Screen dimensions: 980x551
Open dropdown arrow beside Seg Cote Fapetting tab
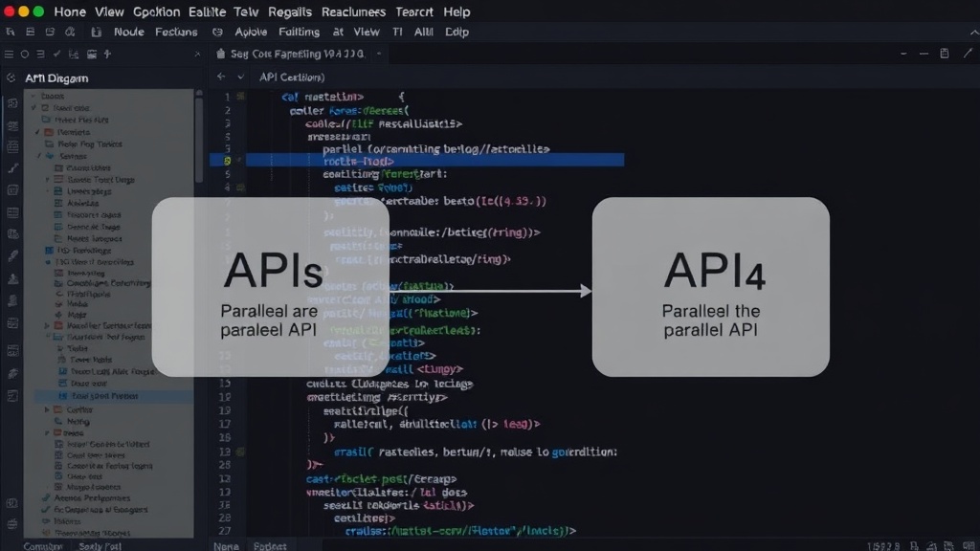379,55
